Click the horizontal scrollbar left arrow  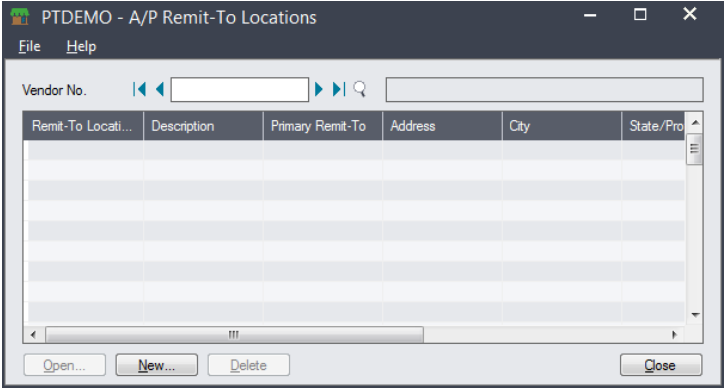(33, 334)
